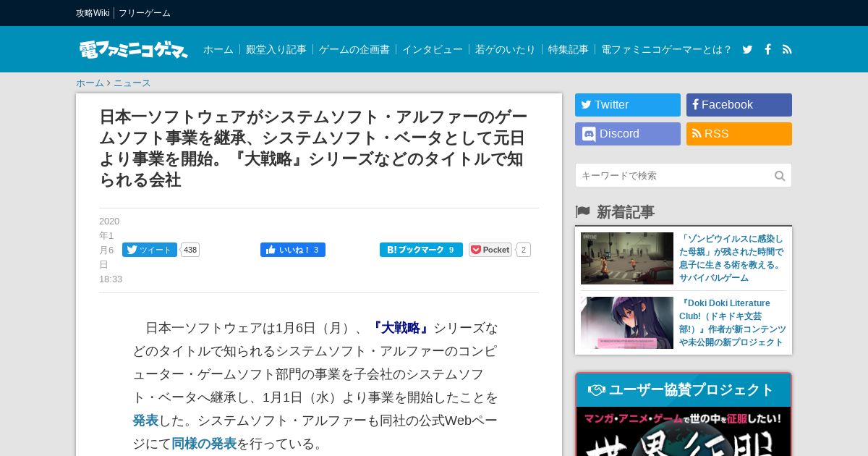Open the Facebook icon in the header
The height and width of the screenshot is (456, 868).
tap(767, 49)
